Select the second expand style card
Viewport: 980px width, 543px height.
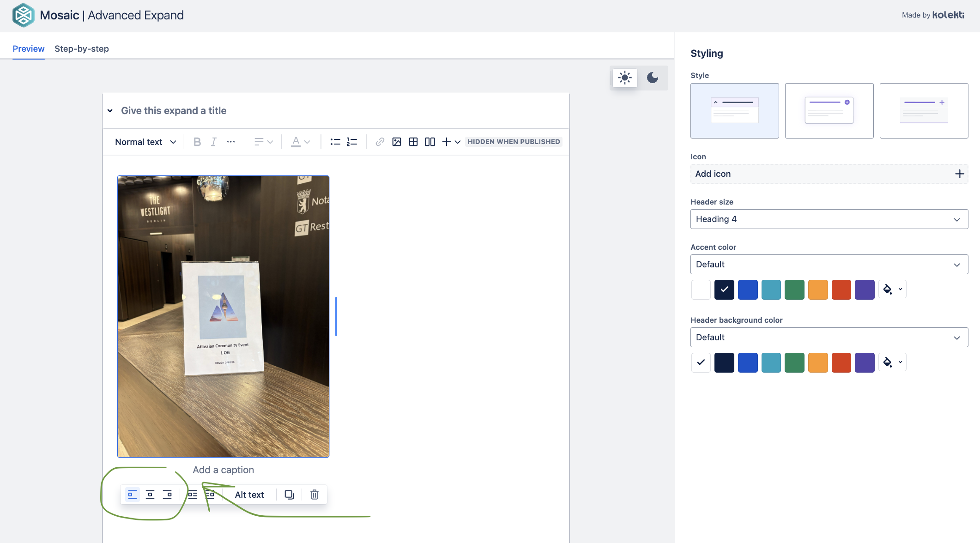click(x=829, y=111)
